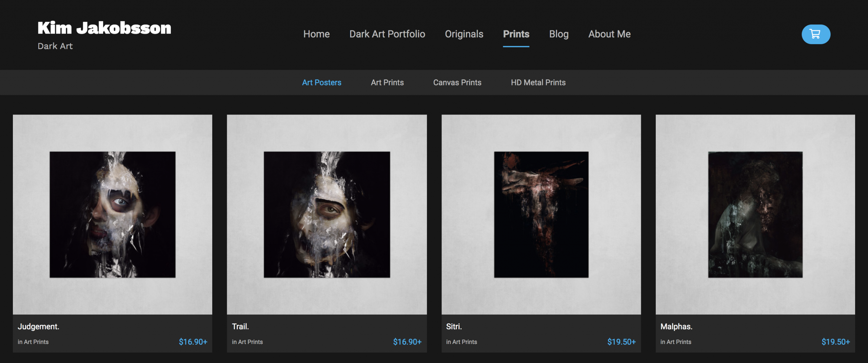The width and height of the screenshot is (868, 363).
Task: Go to the Home page
Action: click(316, 34)
